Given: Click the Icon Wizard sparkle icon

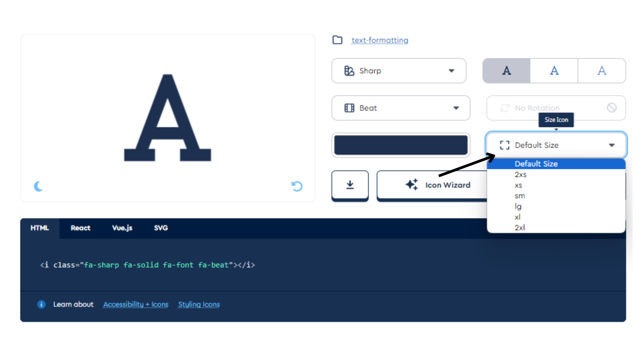Looking at the screenshot, I should [411, 185].
